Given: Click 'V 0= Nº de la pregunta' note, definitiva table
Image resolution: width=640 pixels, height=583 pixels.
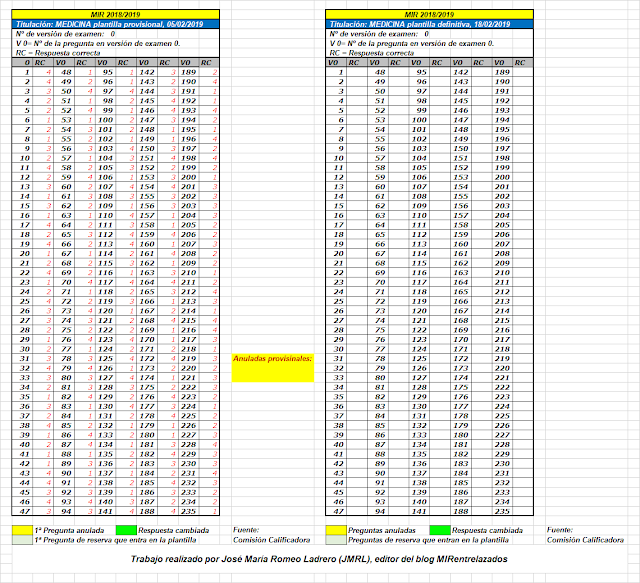Looking at the screenshot, I should pos(412,43).
